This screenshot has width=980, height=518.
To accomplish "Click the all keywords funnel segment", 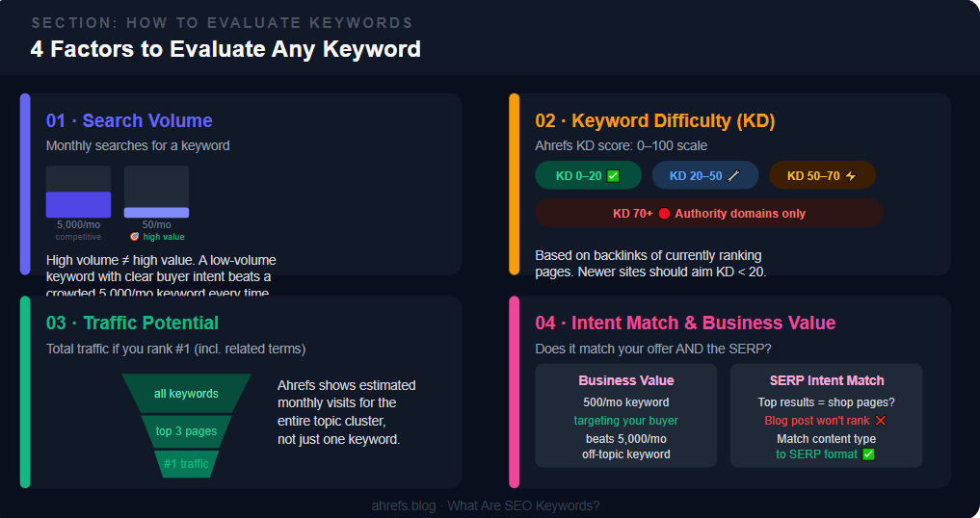I will point(186,394).
